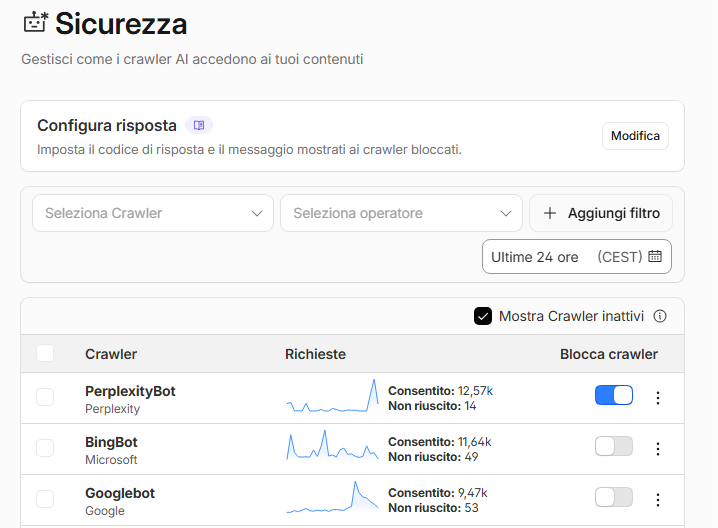Click the Googlebot requests sparkline chart
The height and width of the screenshot is (528, 718).
pyautogui.click(x=332, y=497)
